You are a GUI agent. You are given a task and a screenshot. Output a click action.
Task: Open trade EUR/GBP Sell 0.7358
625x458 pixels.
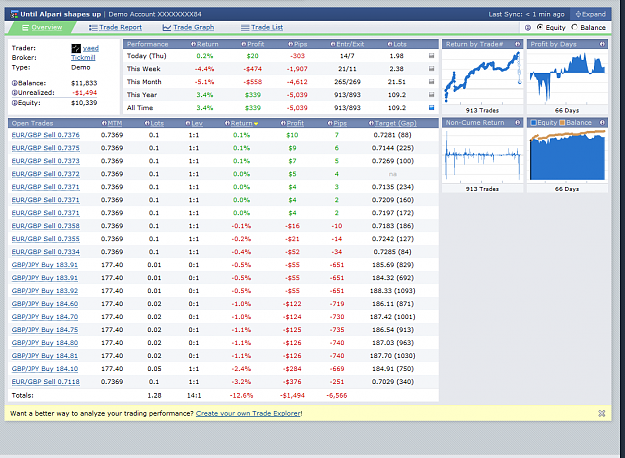tap(45, 226)
